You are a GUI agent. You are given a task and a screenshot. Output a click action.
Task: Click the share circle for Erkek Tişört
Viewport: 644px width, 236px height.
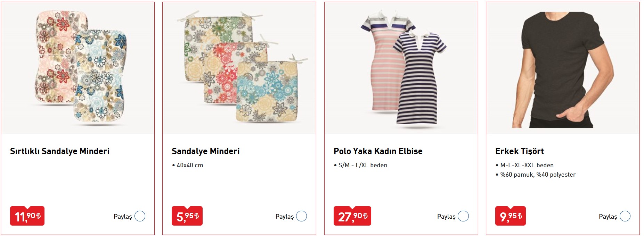pyautogui.click(x=625, y=216)
